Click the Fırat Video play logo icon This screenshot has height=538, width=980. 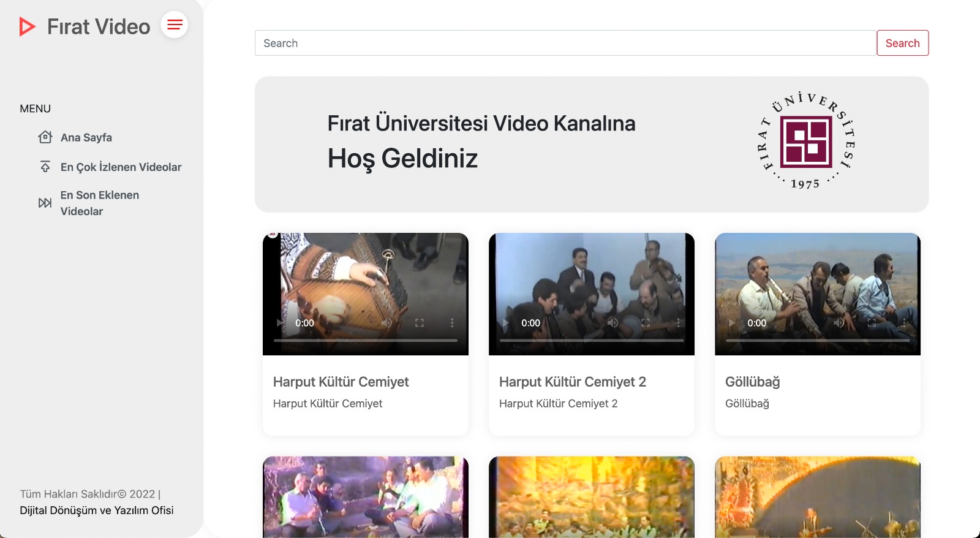(27, 26)
